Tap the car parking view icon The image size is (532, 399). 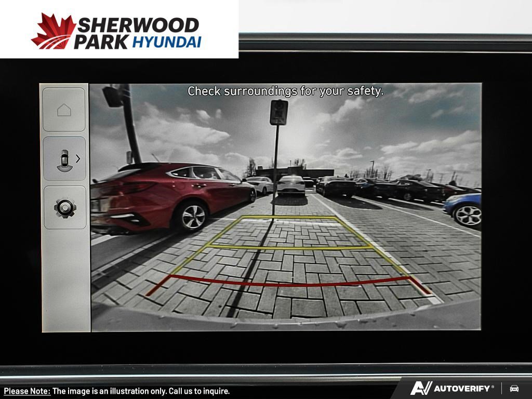(x=63, y=159)
